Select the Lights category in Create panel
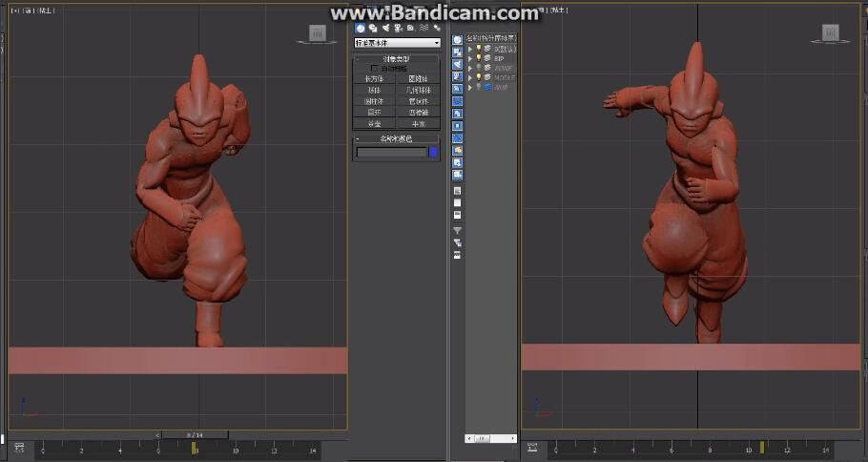Image resolution: width=868 pixels, height=462 pixels. coord(386,29)
